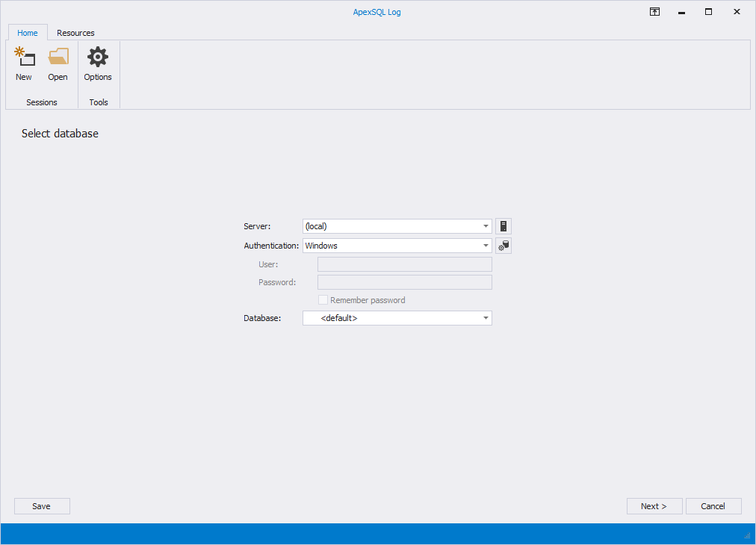Viewport: 756px width, 545px height.
Task: Start a New session
Action: [24, 64]
